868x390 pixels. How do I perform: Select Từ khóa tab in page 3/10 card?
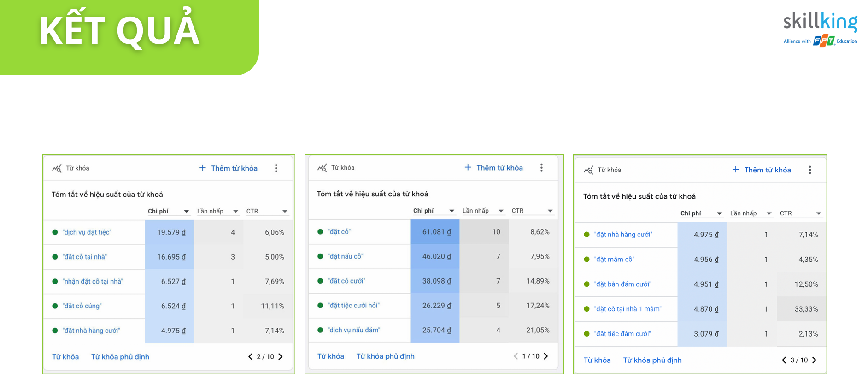pyautogui.click(x=597, y=360)
